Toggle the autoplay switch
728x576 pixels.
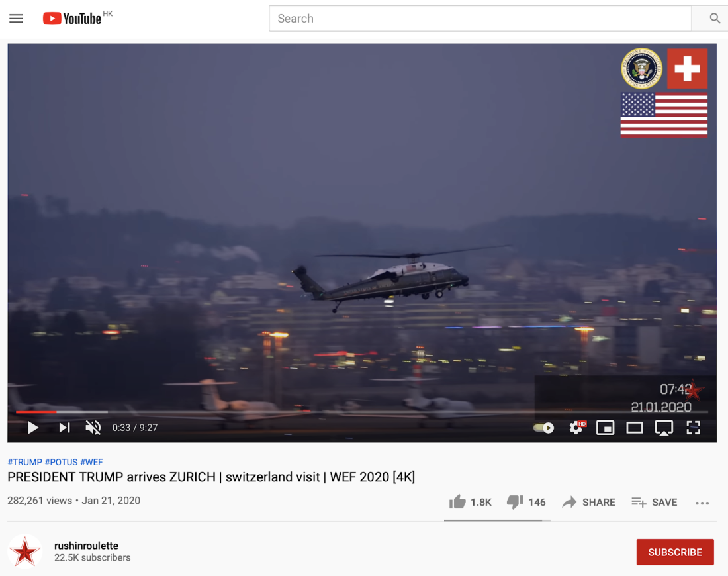point(543,428)
